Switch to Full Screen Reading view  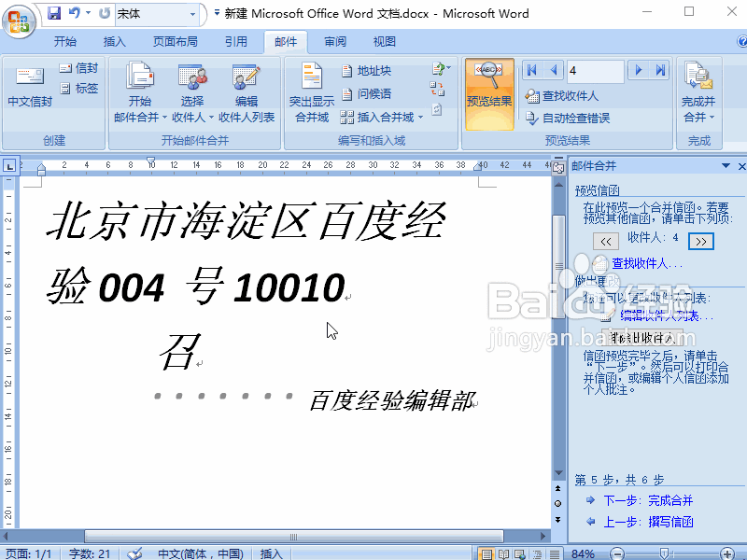503,553
